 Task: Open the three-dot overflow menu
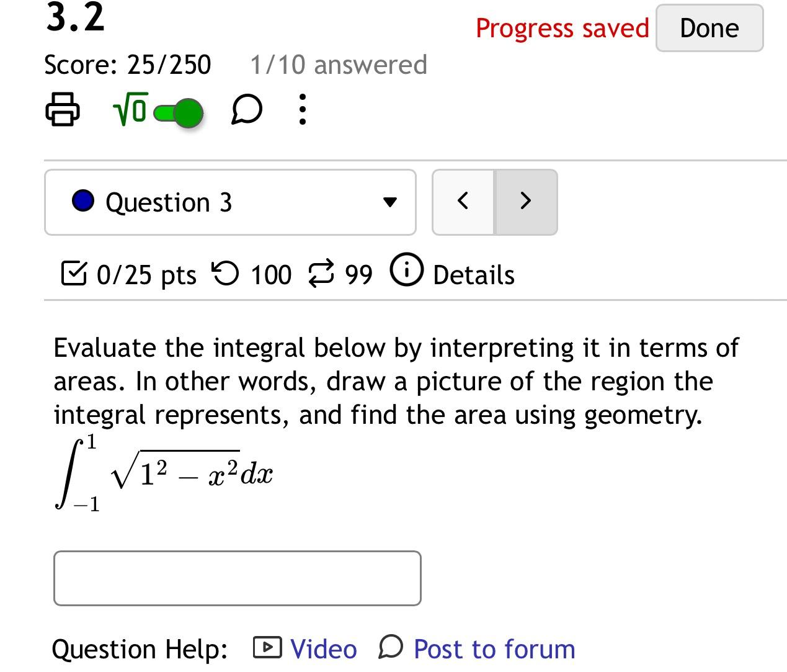pos(302,110)
